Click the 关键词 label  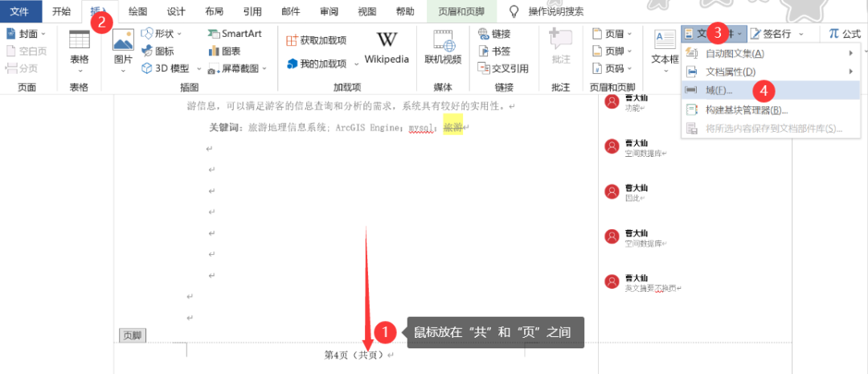tap(223, 127)
